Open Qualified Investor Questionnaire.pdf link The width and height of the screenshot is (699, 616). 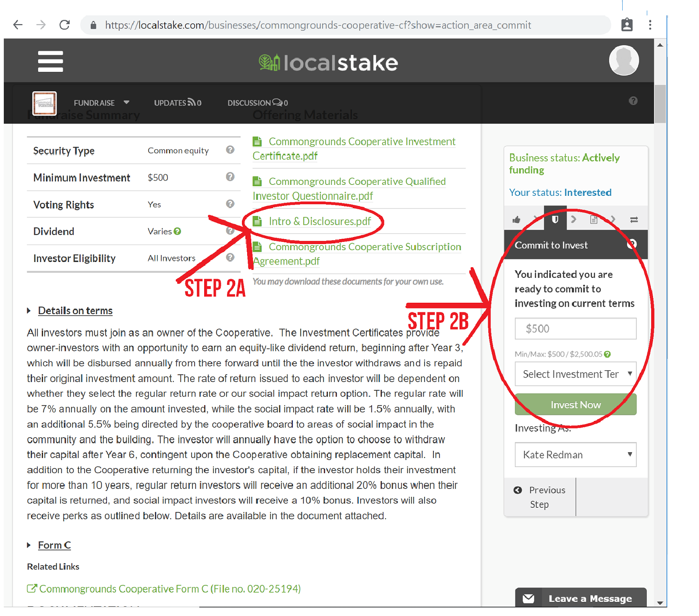point(349,188)
